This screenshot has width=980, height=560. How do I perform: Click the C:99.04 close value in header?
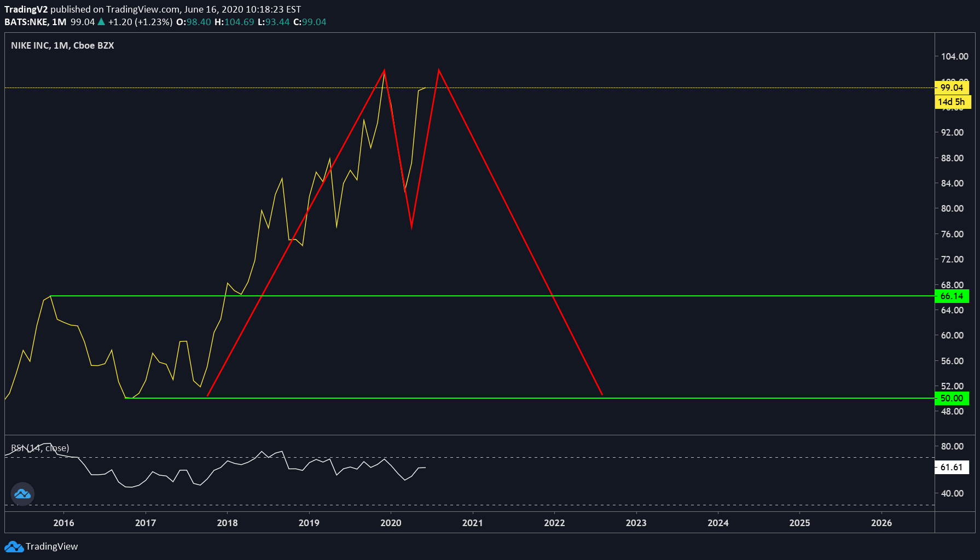(x=310, y=22)
